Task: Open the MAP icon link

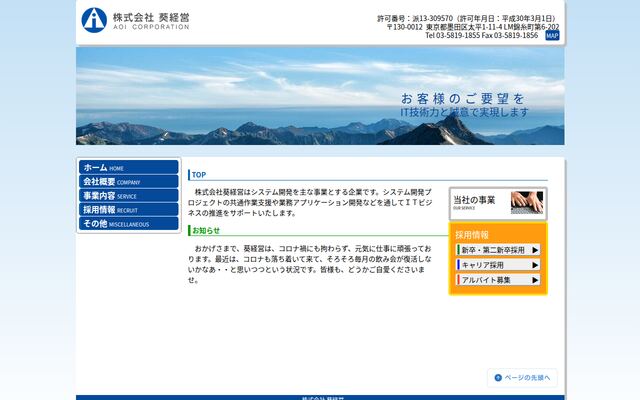Action: click(x=552, y=36)
